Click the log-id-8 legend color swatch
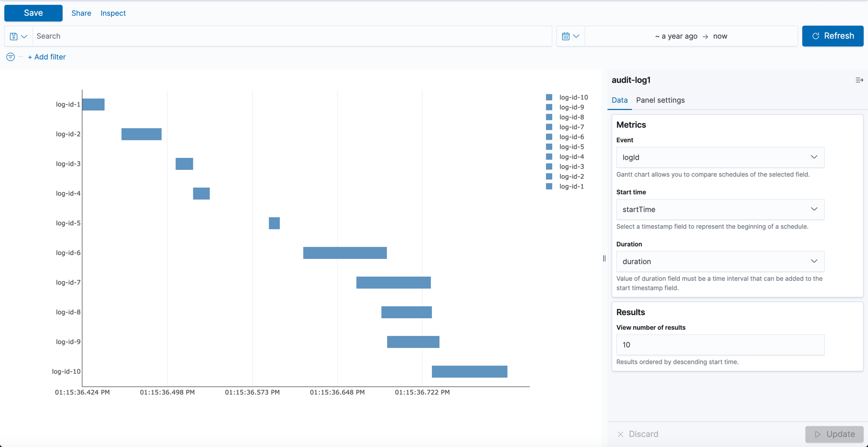The image size is (868, 447). pyautogui.click(x=549, y=117)
